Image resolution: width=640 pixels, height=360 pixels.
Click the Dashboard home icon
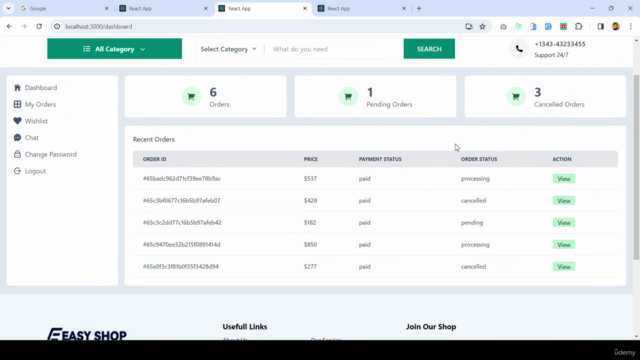pyautogui.click(x=17, y=88)
